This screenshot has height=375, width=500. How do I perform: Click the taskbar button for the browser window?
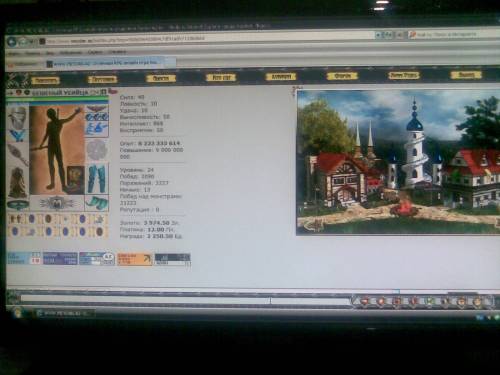(x=65, y=313)
